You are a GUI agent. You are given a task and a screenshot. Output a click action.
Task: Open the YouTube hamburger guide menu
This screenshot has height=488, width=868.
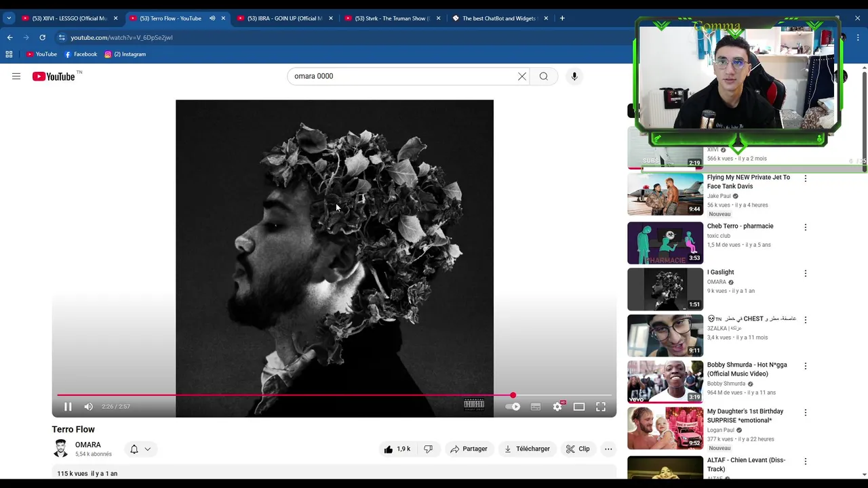coord(16,77)
